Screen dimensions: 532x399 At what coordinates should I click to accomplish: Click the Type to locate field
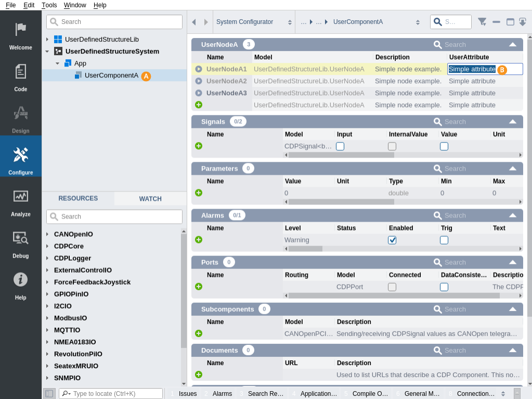point(114,394)
